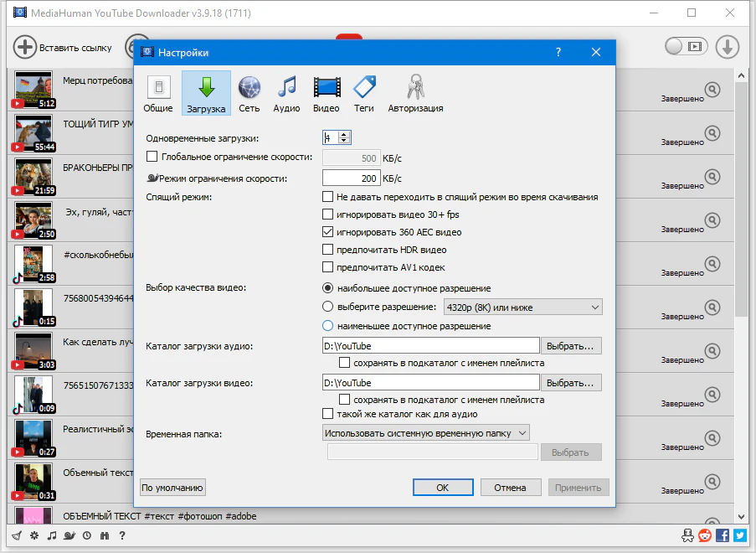Select the Загрузка settings tab

click(206, 94)
